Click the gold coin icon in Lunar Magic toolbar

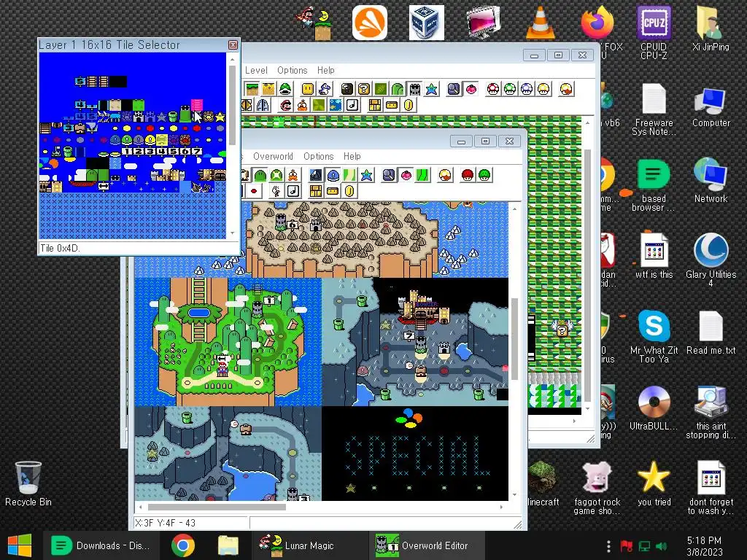(x=409, y=105)
